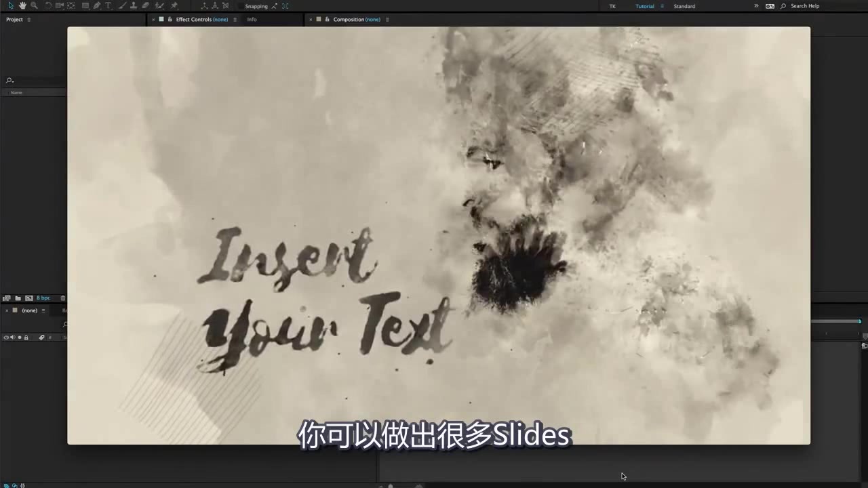Select the Hand tool
The width and height of the screenshot is (868, 488).
[22, 6]
